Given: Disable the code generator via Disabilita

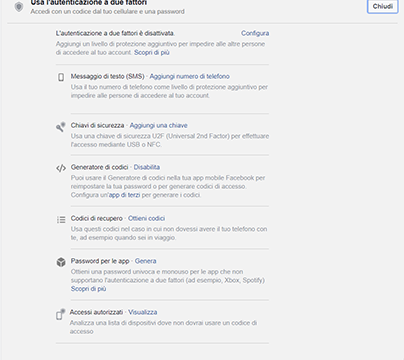Looking at the screenshot, I should [x=147, y=167].
